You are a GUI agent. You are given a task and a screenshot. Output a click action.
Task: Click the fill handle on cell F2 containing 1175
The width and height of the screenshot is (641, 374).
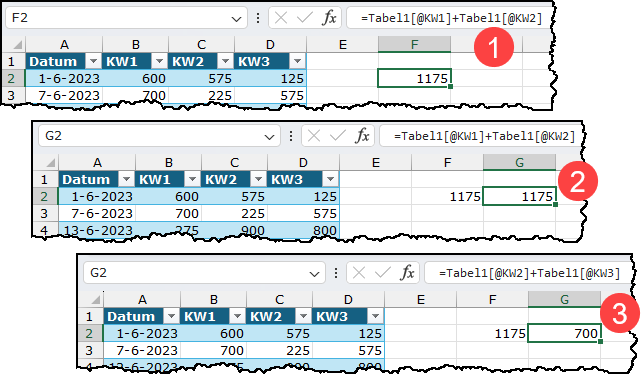coord(450,87)
